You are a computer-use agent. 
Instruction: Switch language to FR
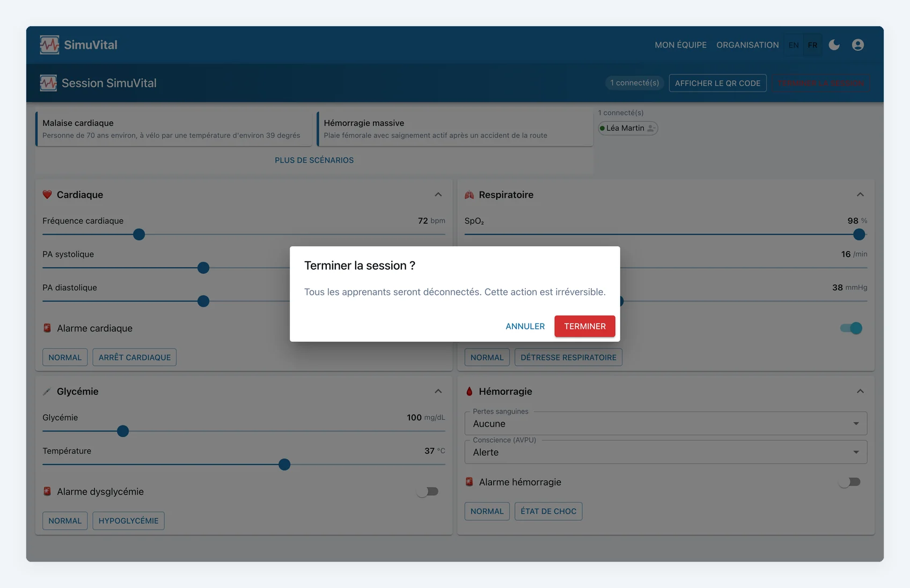[x=812, y=45]
